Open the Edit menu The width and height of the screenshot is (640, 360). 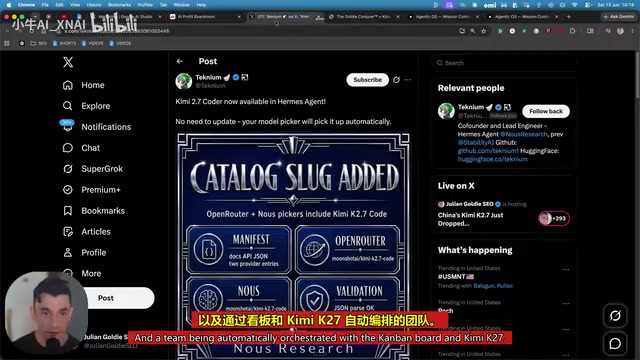click(60, 5)
